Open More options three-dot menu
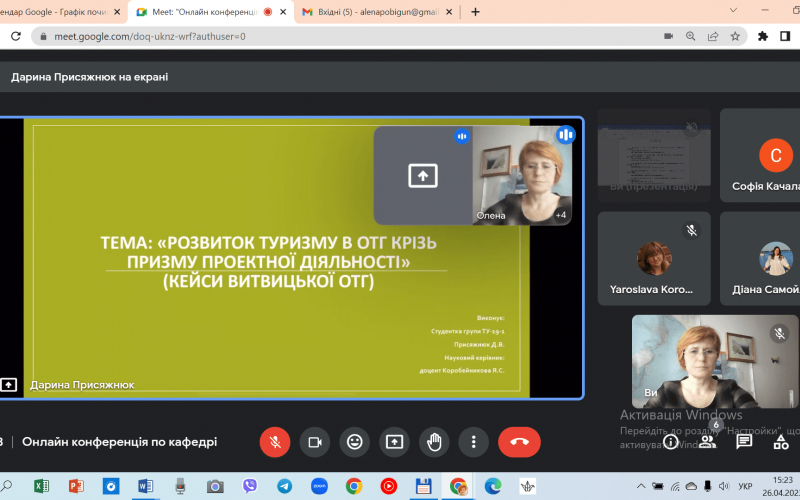This screenshot has width=800, height=500. [x=473, y=442]
